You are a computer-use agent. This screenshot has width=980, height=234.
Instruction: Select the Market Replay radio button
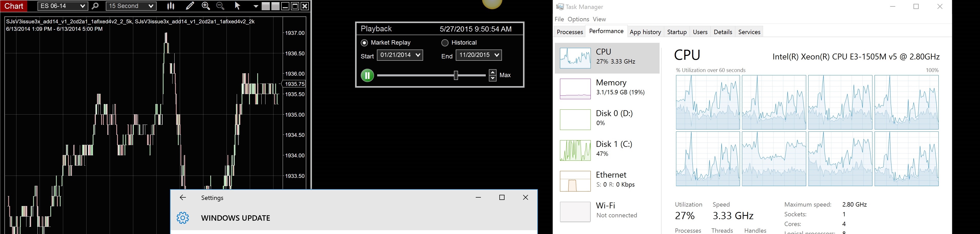365,43
